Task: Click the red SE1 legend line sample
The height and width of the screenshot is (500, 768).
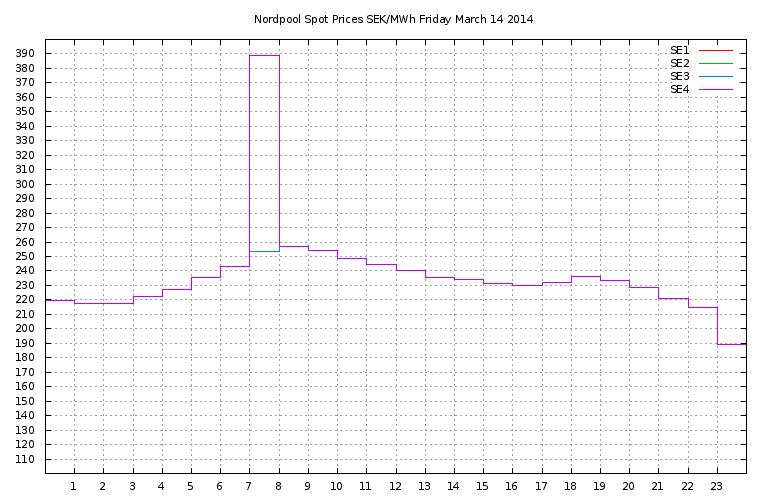Action: [x=716, y=50]
